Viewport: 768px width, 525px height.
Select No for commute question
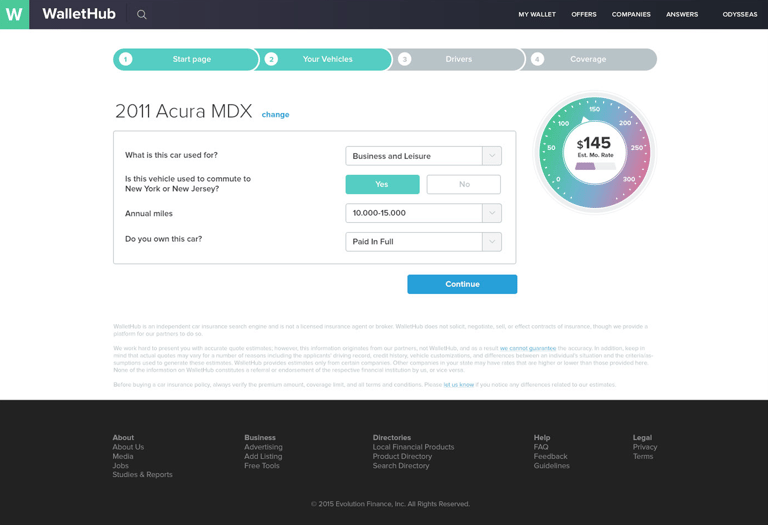pyautogui.click(x=464, y=184)
